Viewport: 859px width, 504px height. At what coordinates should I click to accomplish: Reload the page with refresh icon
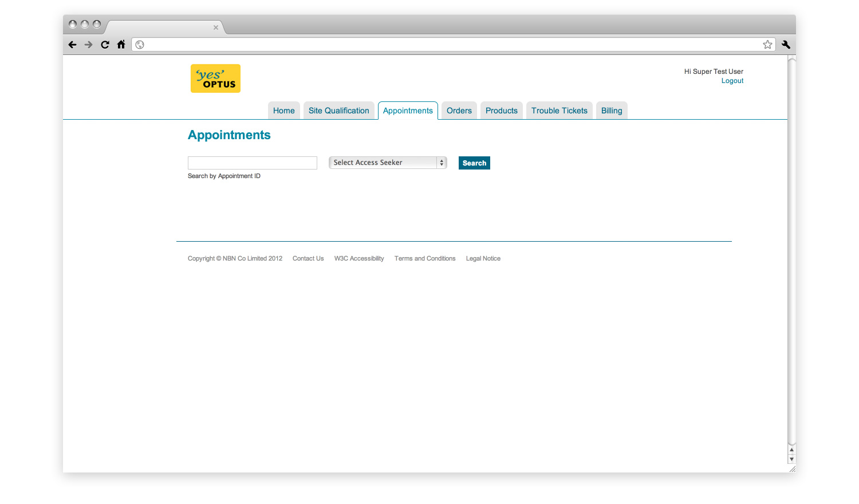[x=105, y=45]
